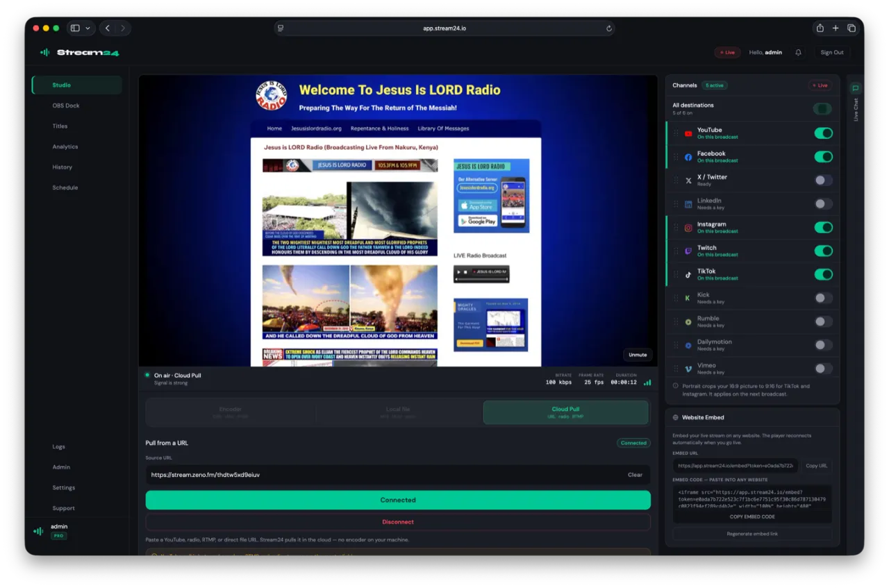
Task: Click the red Disconnect button
Action: (398, 522)
